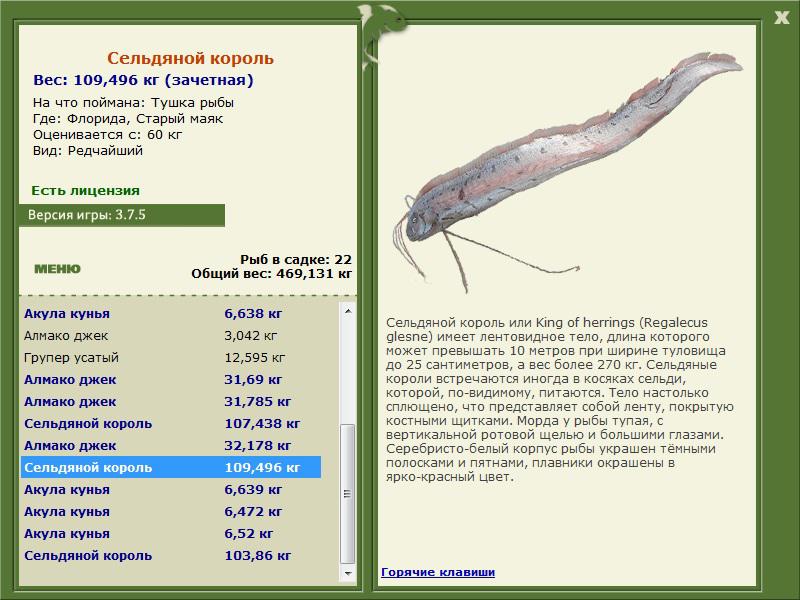Screen dimensions: 800x600
Task: Select Алмако джек 3,042 кг entry
Action: pyautogui.click(x=171, y=336)
